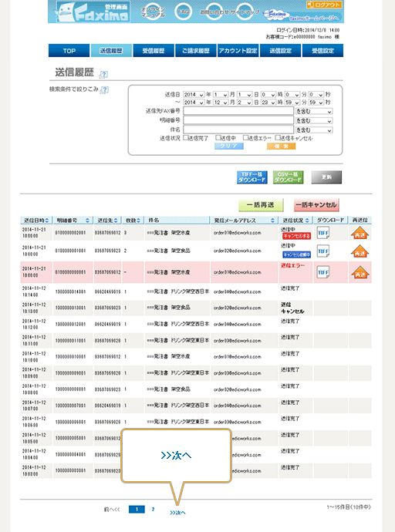The width and height of the screenshot is (395, 532).
Task: Open the start year 2014 dropdown
Action: pos(194,95)
